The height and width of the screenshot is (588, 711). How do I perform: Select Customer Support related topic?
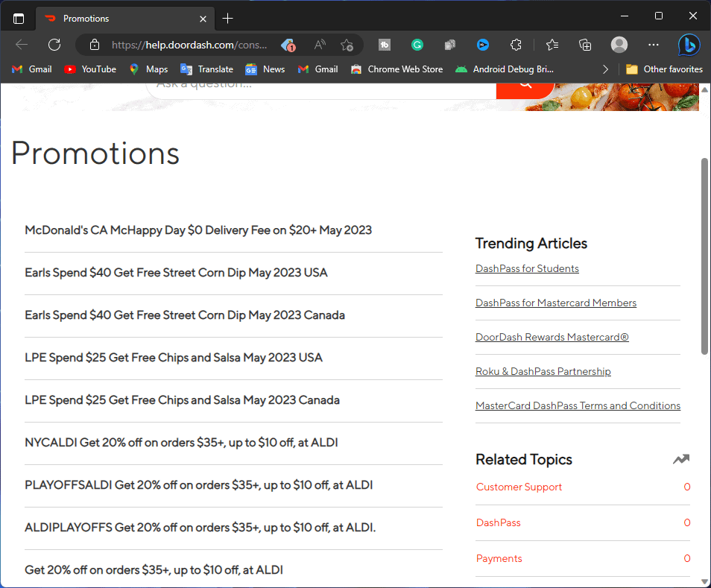coord(519,487)
